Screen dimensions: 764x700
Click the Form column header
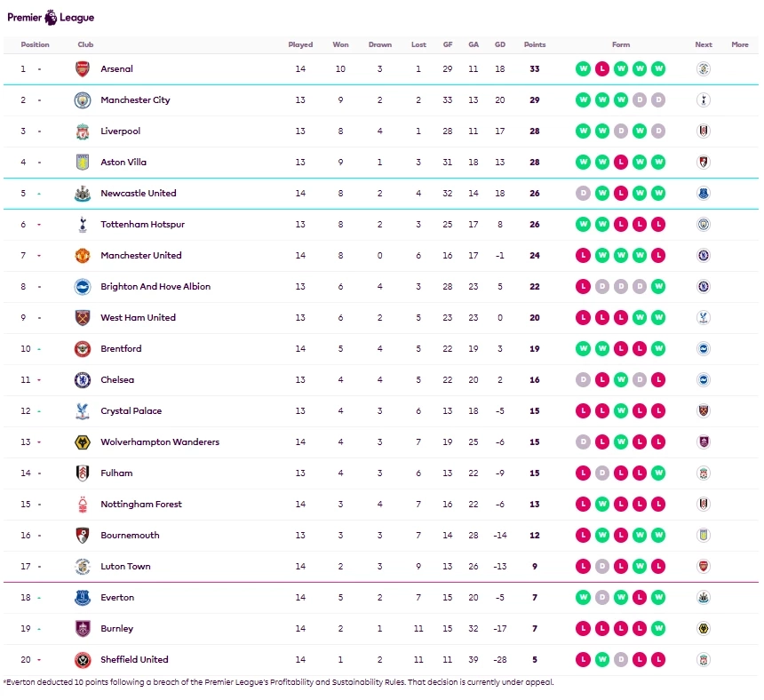(x=621, y=44)
